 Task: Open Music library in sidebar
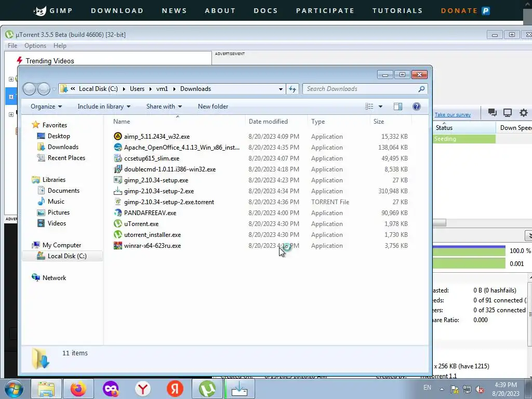pos(56,202)
